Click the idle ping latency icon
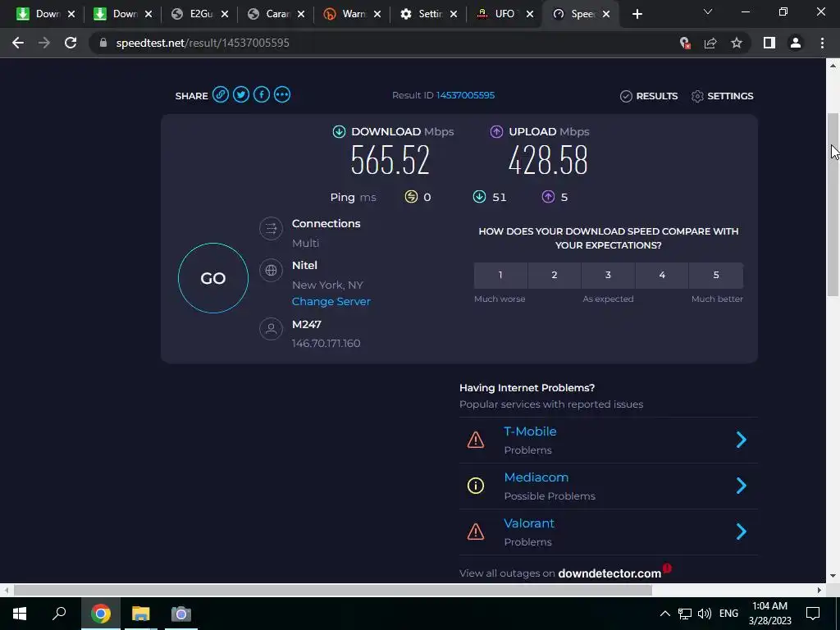840x630 pixels. [411, 197]
